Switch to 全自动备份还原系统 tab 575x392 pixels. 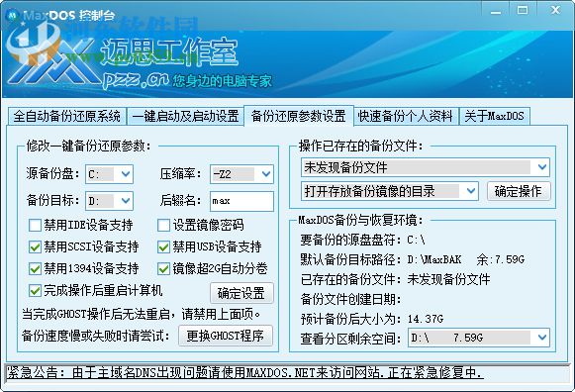66,116
